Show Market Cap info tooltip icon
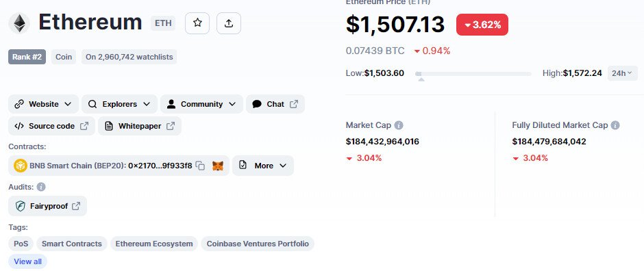644x271 pixels. [x=399, y=125]
